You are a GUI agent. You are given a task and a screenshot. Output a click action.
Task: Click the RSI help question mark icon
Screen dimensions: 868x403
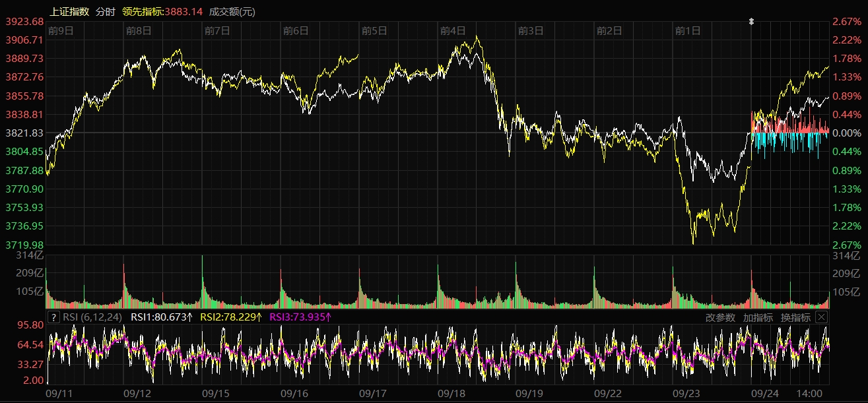coord(54,317)
